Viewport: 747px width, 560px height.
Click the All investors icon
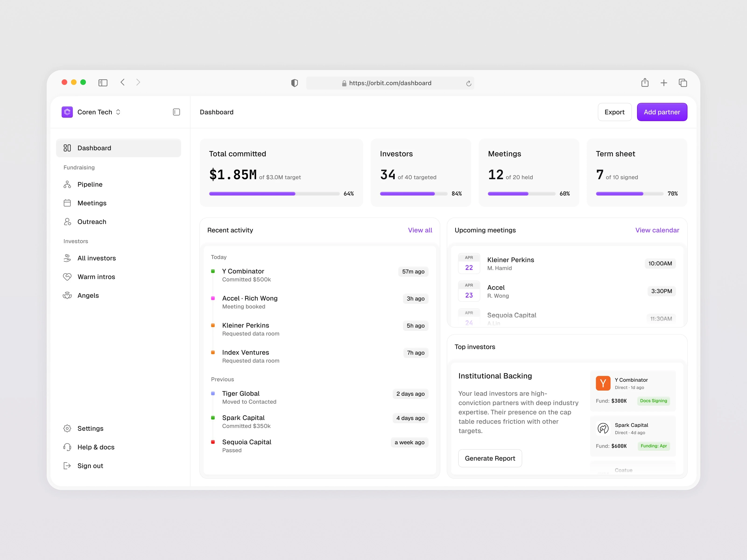(x=67, y=258)
